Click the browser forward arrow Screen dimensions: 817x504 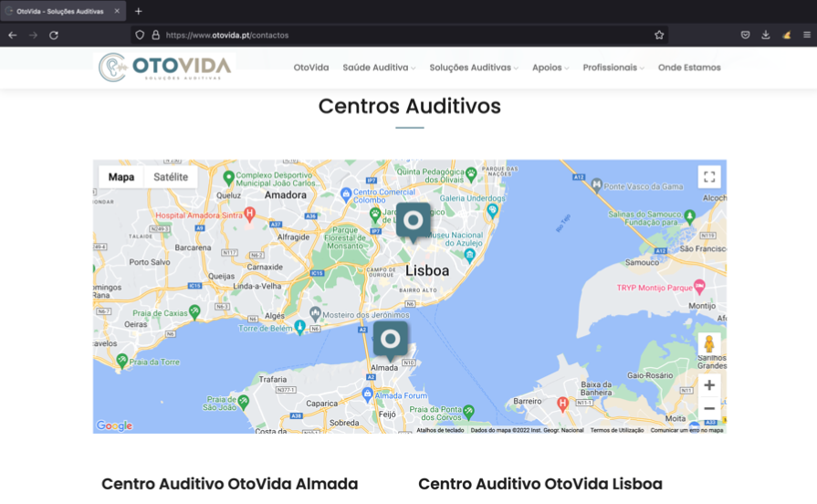coord(34,35)
